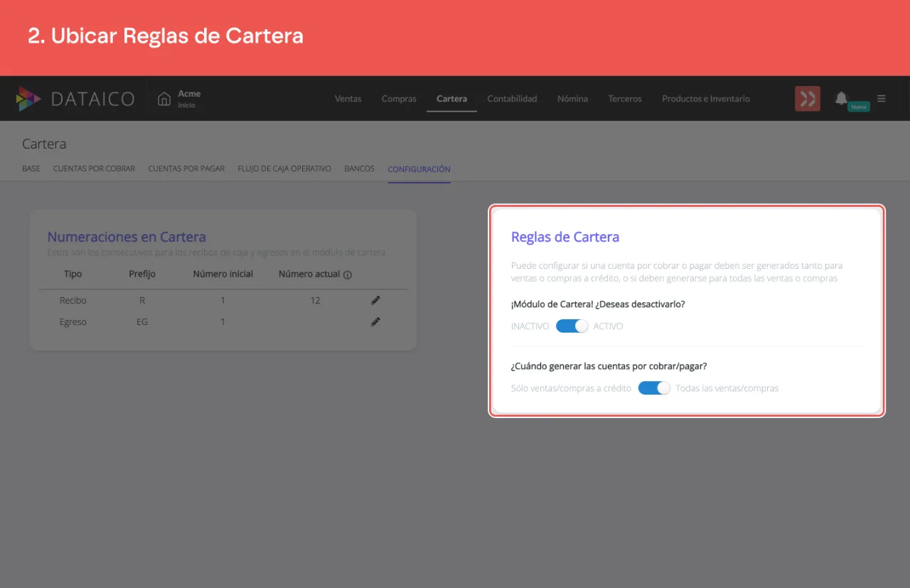Open the Contabilidad menu
910x588 pixels.
(x=512, y=99)
